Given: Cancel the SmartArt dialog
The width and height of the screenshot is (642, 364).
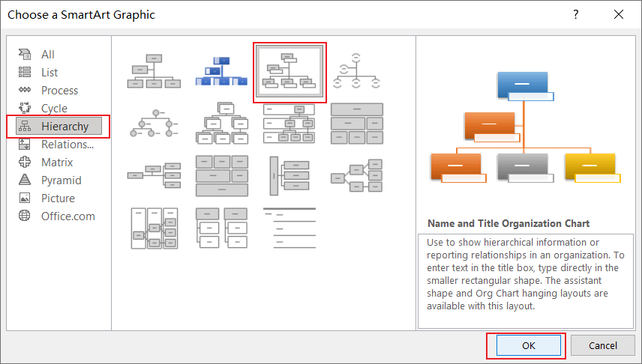Looking at the screenshot, I should coord(603,345).
